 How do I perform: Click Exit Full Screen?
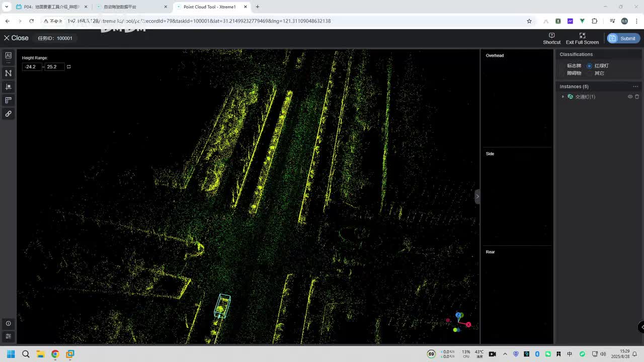coord(582,39)
